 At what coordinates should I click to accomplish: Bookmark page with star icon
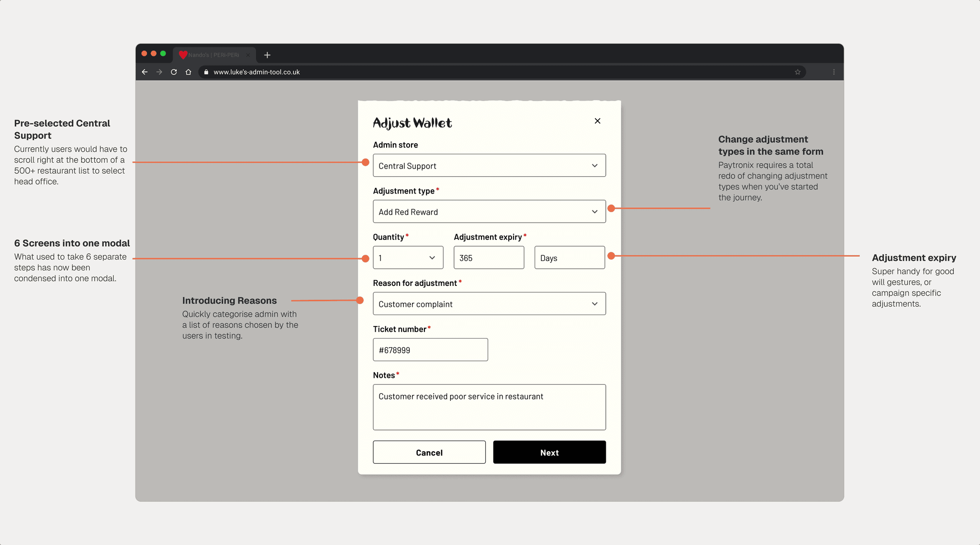(x=797, y=72)
